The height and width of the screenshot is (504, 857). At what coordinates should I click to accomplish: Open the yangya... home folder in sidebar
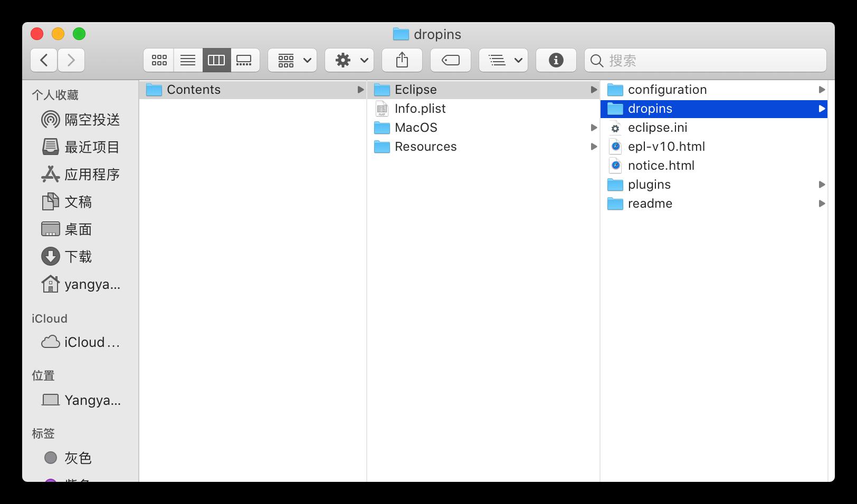(81, 284)
